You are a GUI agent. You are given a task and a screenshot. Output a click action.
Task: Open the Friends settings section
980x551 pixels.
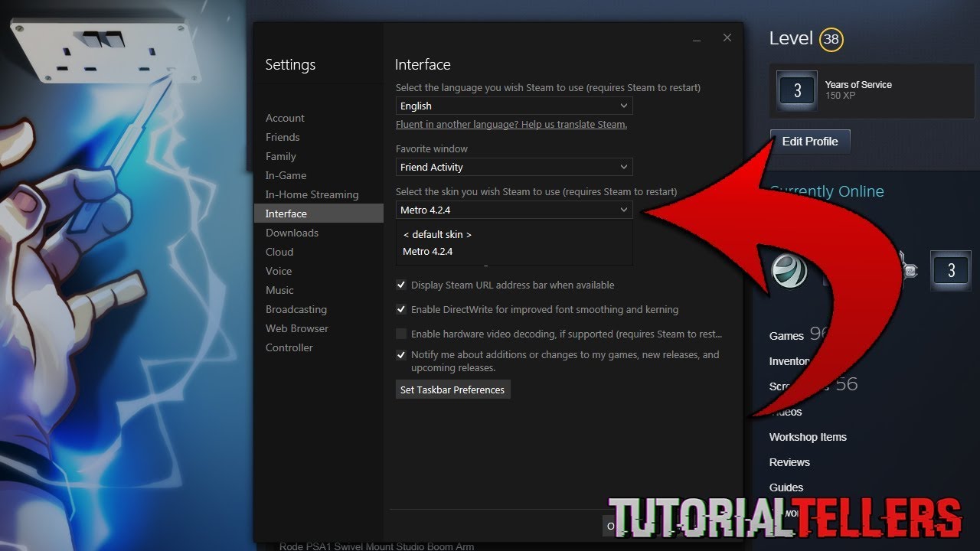[x=283, y=137]
